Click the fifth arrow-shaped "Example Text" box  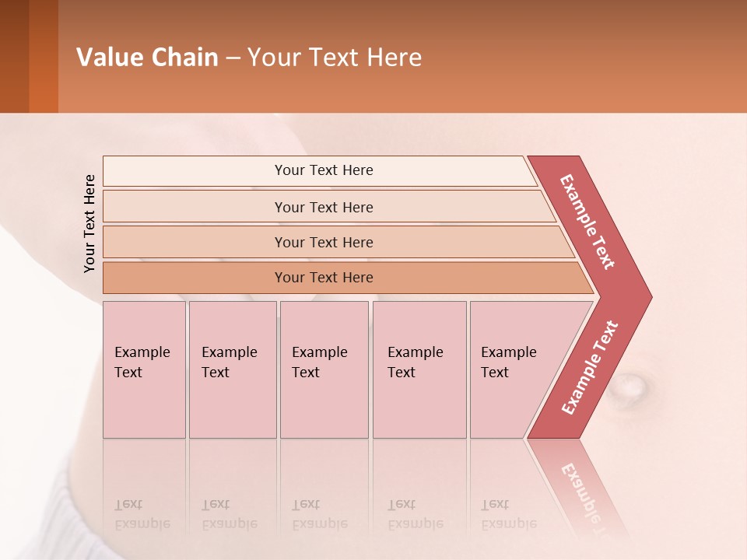(x=514, y=369)
